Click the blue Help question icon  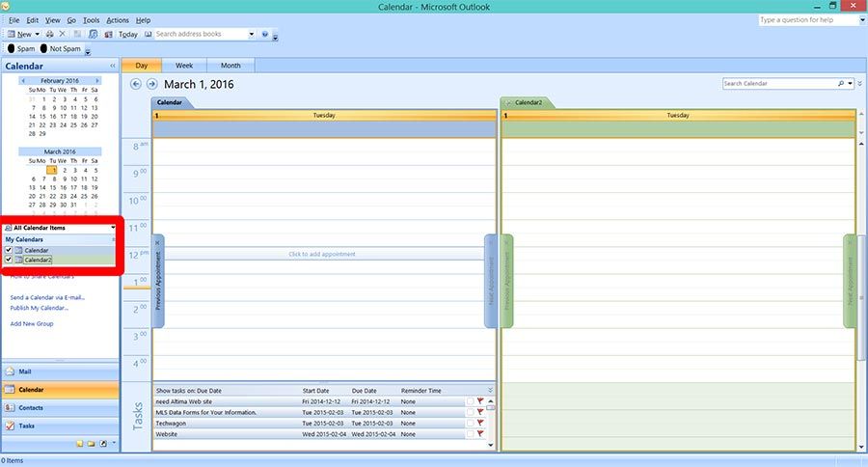(265, 35)
